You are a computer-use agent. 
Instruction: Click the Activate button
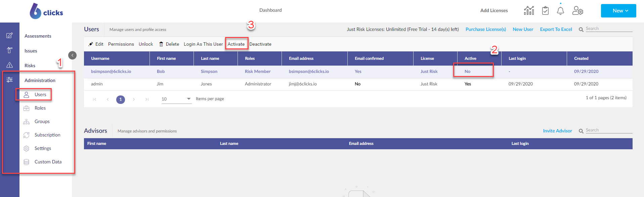pyautogui.click(x=236, y=44)
